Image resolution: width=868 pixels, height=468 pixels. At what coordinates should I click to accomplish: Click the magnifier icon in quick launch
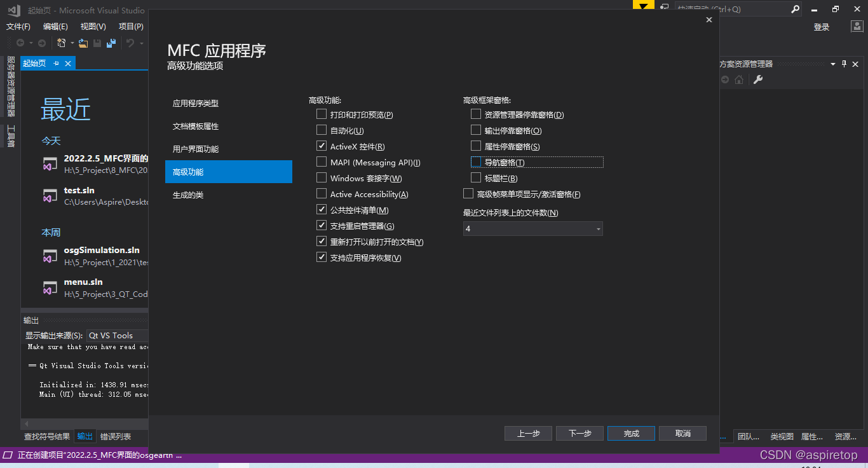(x=796, y=9)
